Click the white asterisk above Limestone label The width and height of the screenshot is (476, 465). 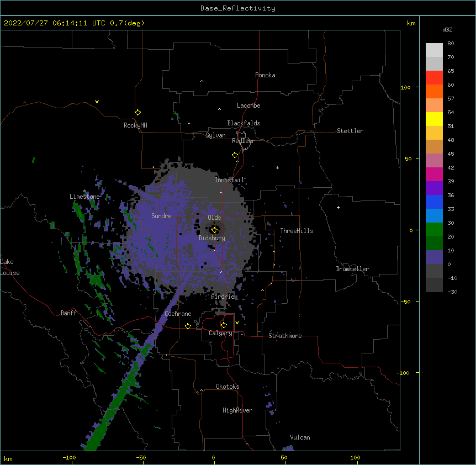tap(84, 191)
